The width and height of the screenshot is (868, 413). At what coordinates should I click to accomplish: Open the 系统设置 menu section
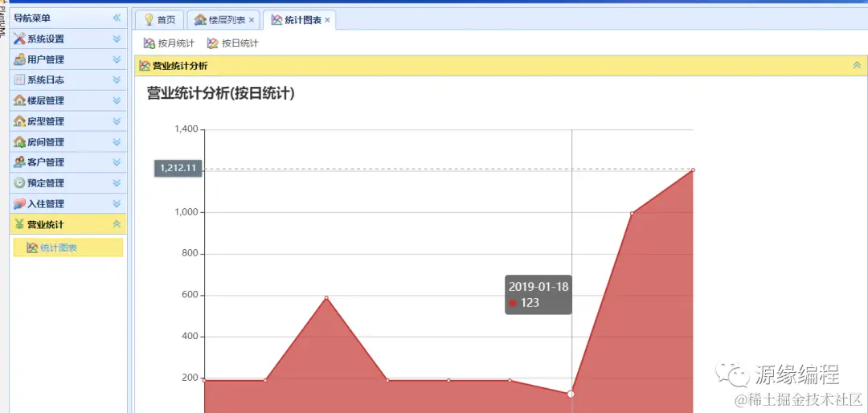(x=68, y=39)
